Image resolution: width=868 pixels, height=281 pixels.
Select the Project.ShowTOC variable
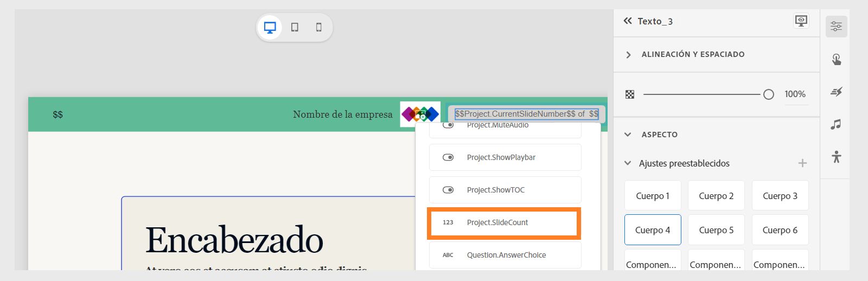(x=505, y=190)
